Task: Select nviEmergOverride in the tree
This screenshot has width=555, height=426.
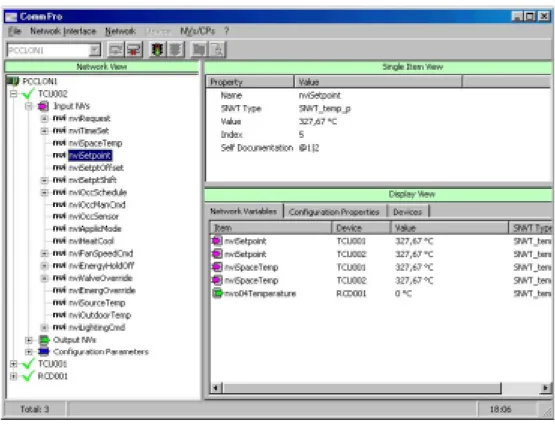Action: (x=102, y=290)
